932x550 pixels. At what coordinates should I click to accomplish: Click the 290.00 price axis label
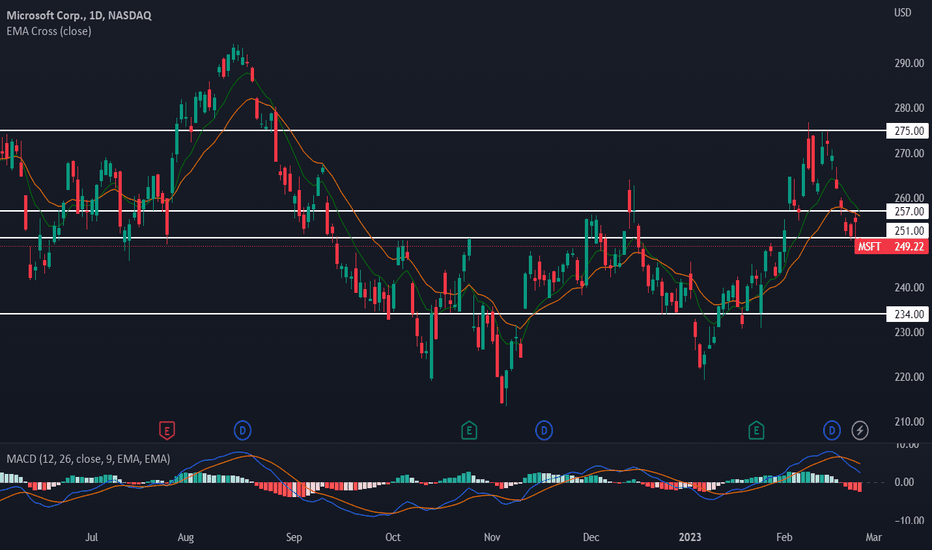(x=909, y=63)
